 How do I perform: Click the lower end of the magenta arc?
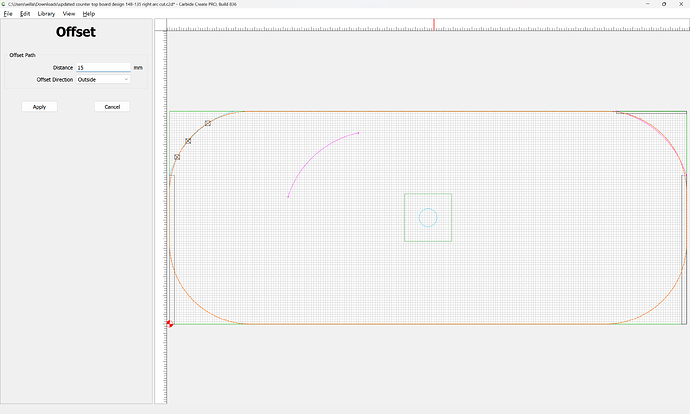click(x=288, y=196)
